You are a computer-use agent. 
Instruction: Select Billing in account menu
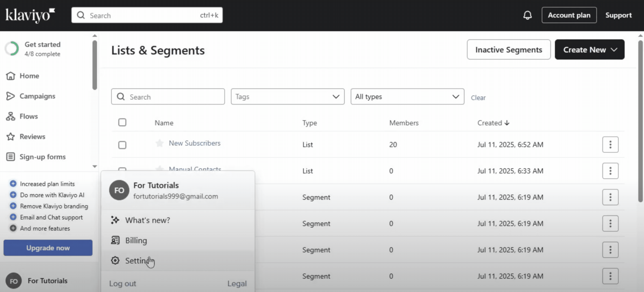(178, 241)
